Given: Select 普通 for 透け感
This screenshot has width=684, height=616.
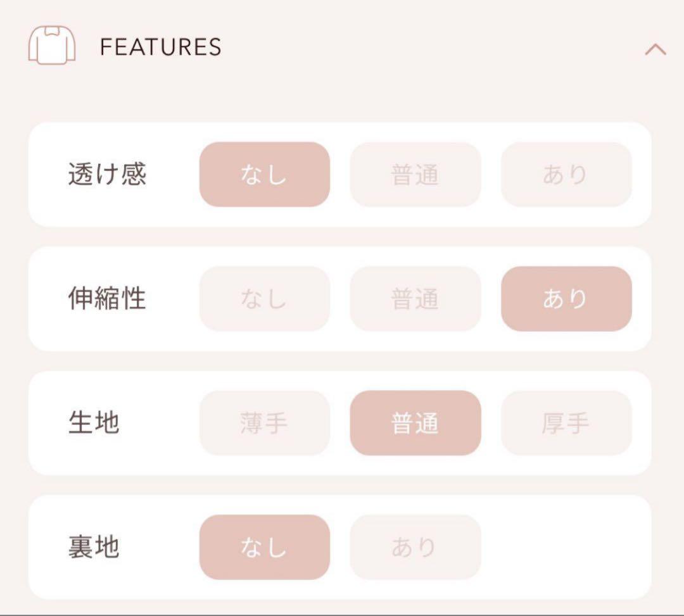Looking at the screenshot, I should tap(415, 174).
